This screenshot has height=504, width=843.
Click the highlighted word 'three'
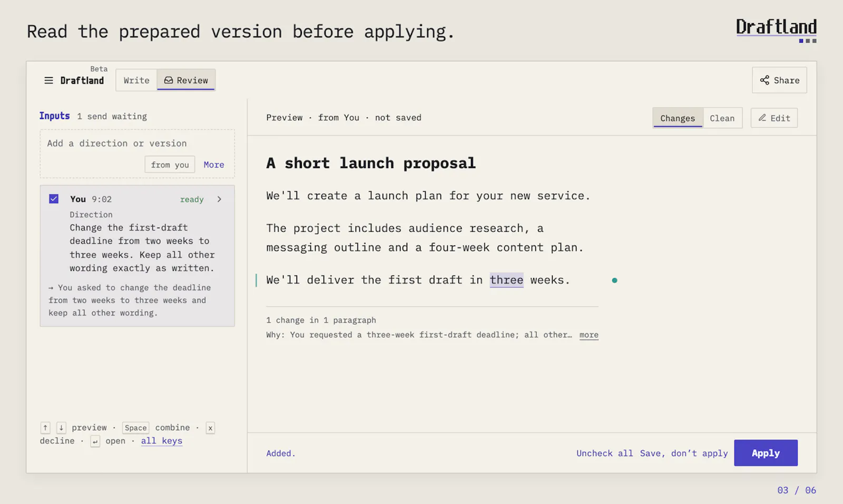506,280
